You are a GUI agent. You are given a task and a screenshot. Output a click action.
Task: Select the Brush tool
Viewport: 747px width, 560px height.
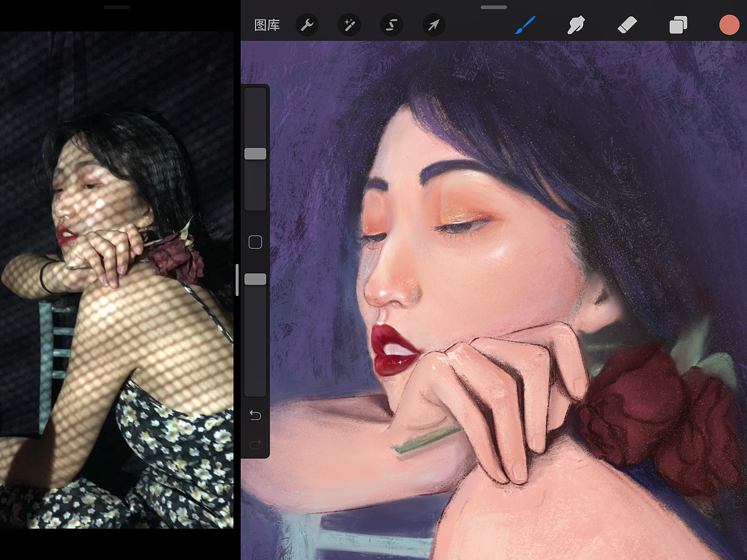525,25
